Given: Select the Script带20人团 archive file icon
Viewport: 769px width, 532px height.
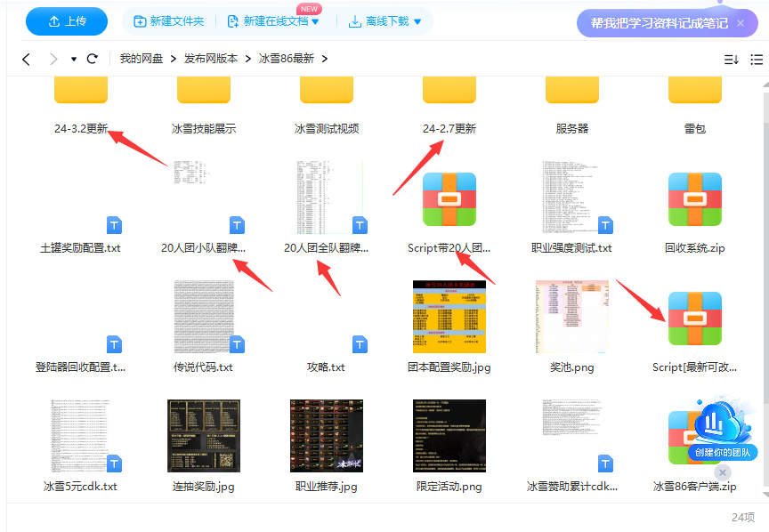Looking at the screenshot, I should pos(449,198).
